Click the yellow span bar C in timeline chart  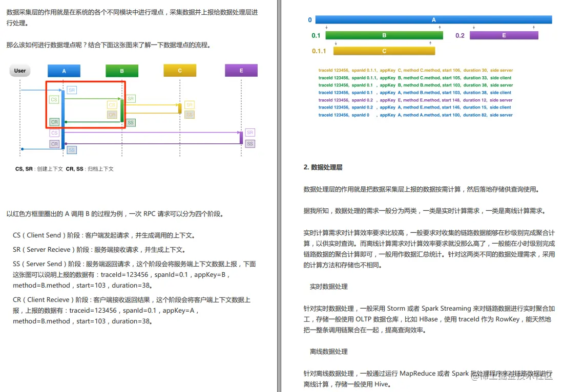click(x=384, y=51)
